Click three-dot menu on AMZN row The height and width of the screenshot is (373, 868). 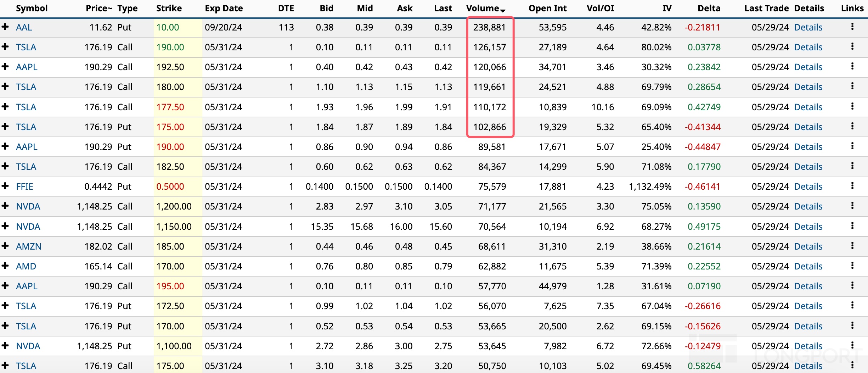(852, 246)
